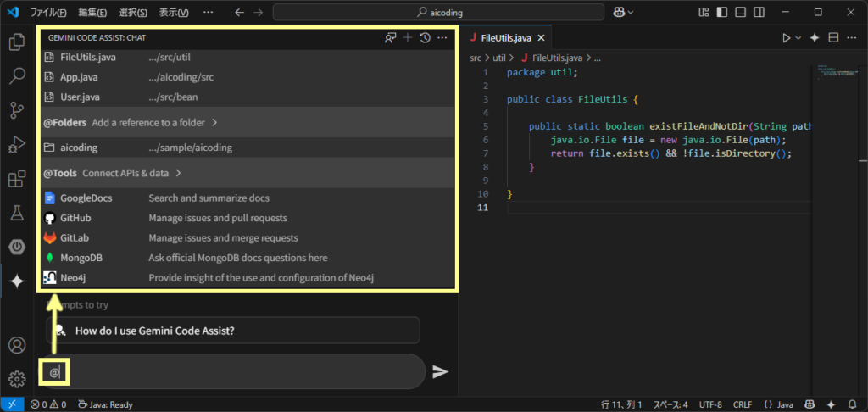Image resolution: width=868 pixels, height=412 pixels.
Task: Change line position 行 11、列 1
Action: (621, 405)
